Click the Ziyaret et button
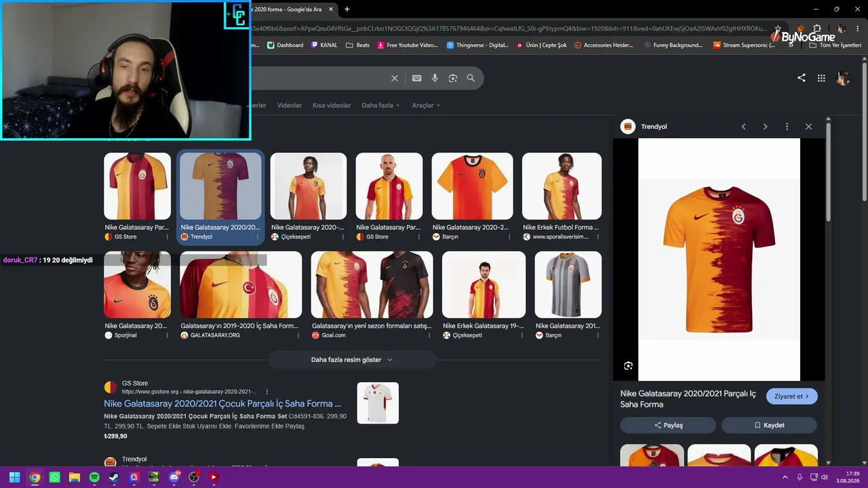Screen dimensions: 868x488 point(792,396)
